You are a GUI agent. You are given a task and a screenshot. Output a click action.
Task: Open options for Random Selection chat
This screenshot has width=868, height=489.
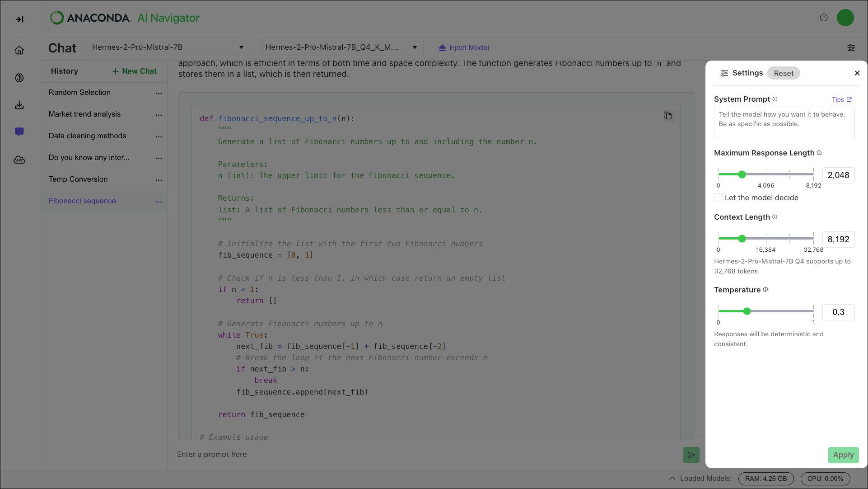pos(159,93)
